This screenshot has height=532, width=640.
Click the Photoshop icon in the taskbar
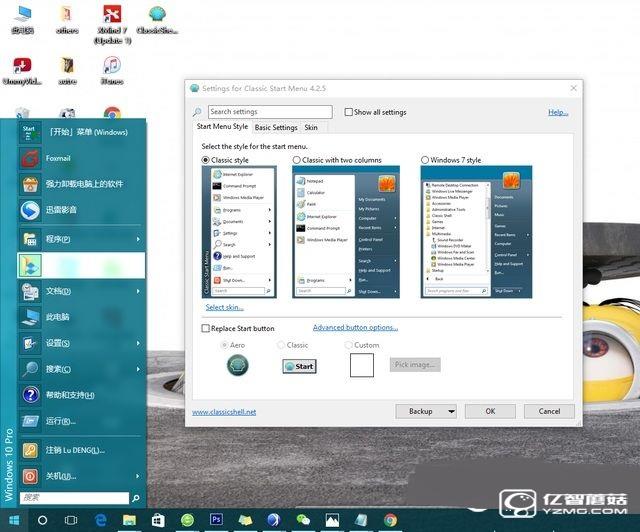point(216,520)
